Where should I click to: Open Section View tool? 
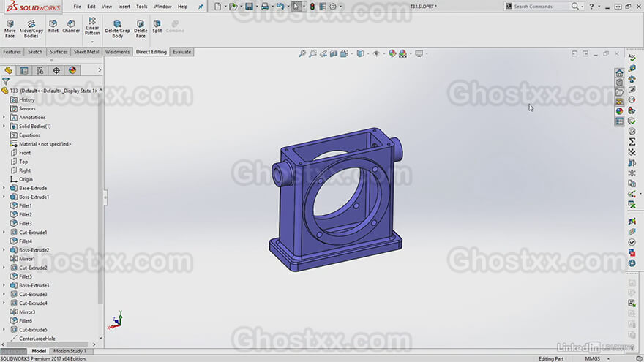[334, 53]
